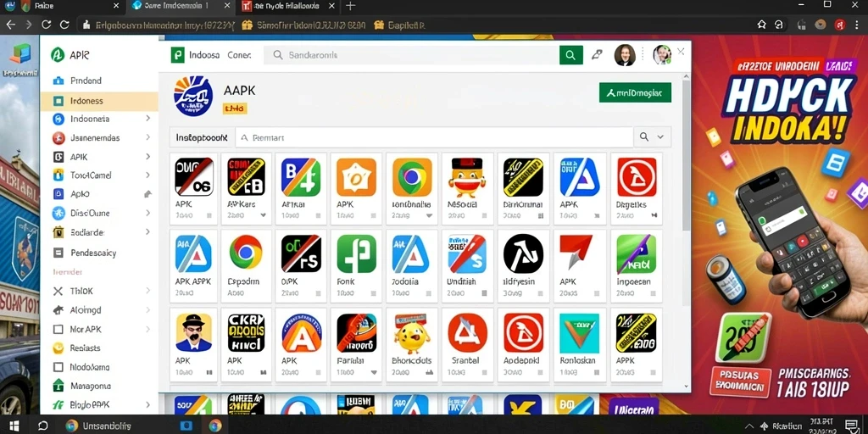Click the panel's vertical scrollbar
Viewport: 868px width, 434px height.
tap(687, 155)
